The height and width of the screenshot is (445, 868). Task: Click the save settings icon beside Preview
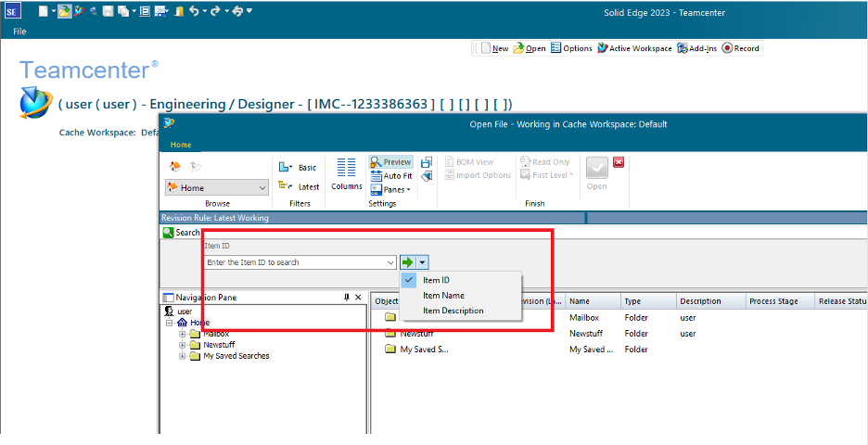427,162
